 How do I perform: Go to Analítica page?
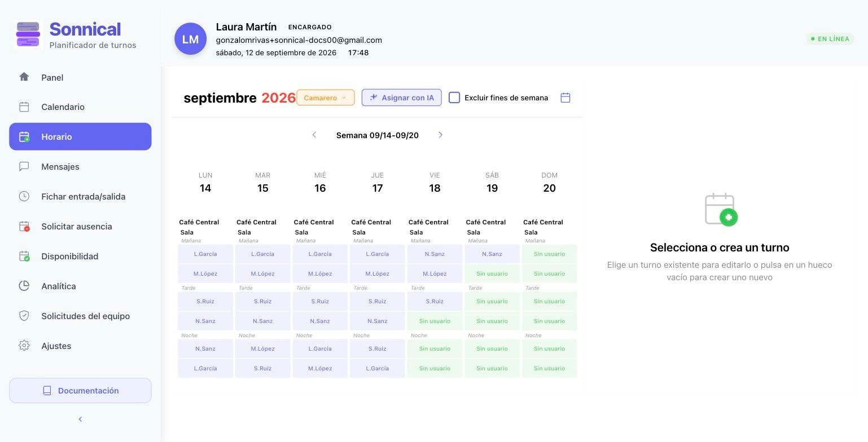(80, 286)
